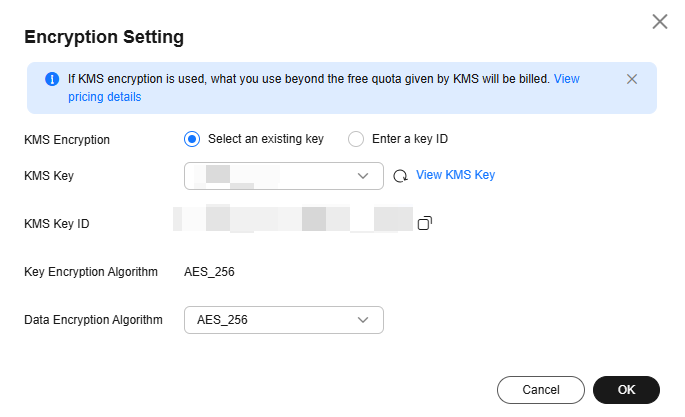Click the Key Encryption Algorithm AES_256 value
Image resolution: width=685 pixels, height=417 pixels.
(x=209, y=272)
